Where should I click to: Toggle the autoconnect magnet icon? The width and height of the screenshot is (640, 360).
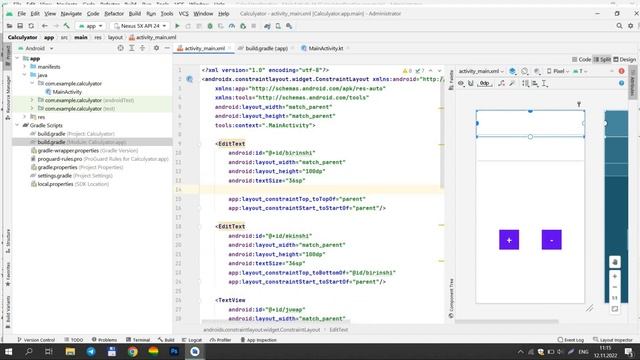(471, 83)
